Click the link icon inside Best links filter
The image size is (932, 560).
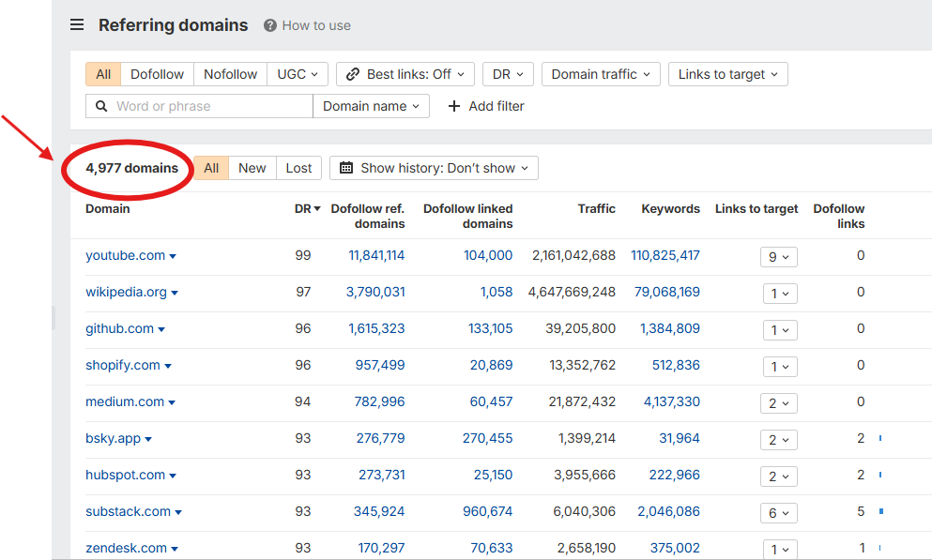[352, 73]
